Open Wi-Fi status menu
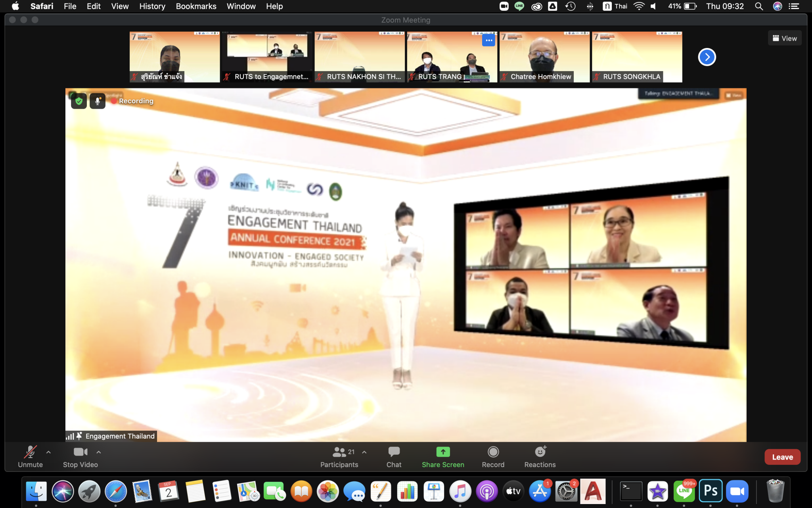The image size is (812, 508). 639,6
